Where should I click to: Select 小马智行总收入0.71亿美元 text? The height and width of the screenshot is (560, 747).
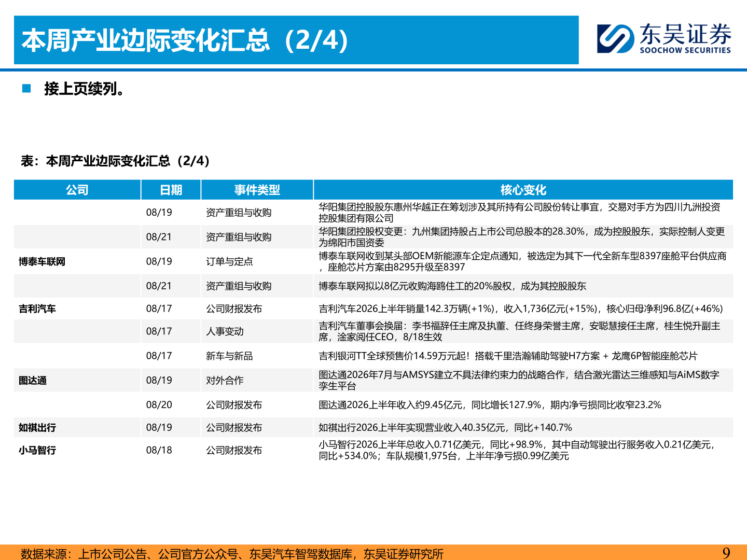coord(517,451)
